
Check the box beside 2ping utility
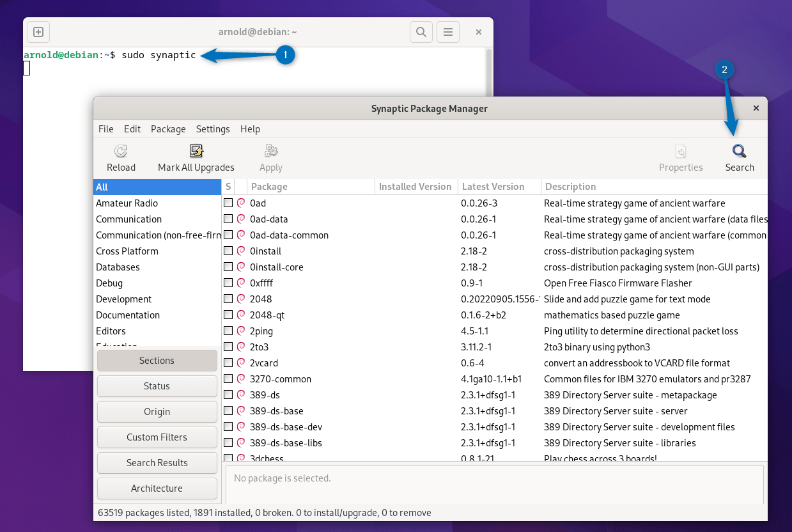(x=228, y=331)
